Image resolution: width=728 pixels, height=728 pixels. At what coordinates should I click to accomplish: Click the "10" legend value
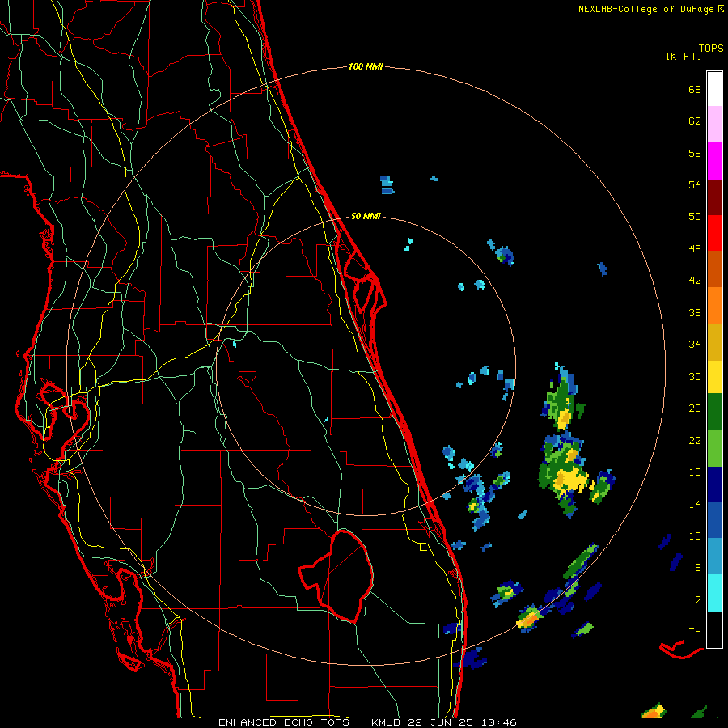pyautogui.click(x=695, y=535)
